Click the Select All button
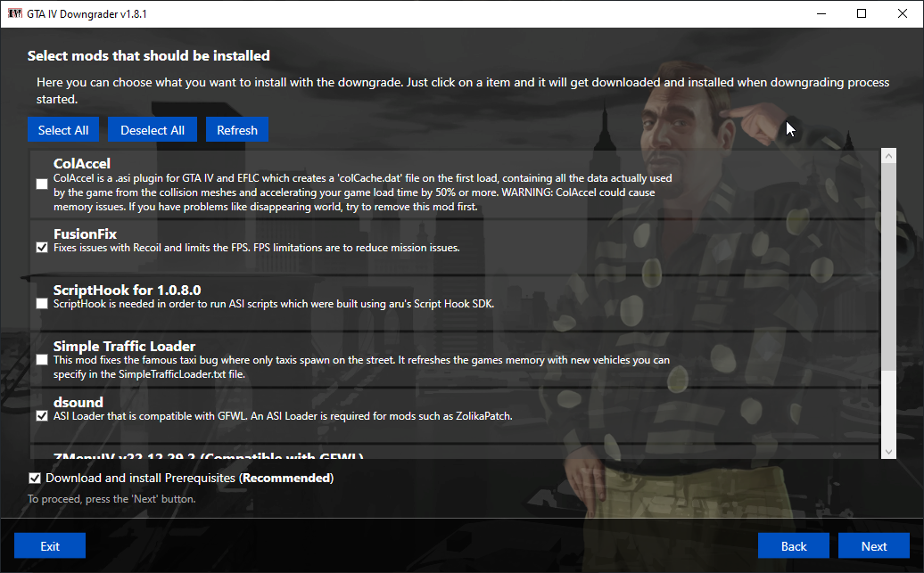The height and width of the screenshot is (573, 924). coord(63,129)
